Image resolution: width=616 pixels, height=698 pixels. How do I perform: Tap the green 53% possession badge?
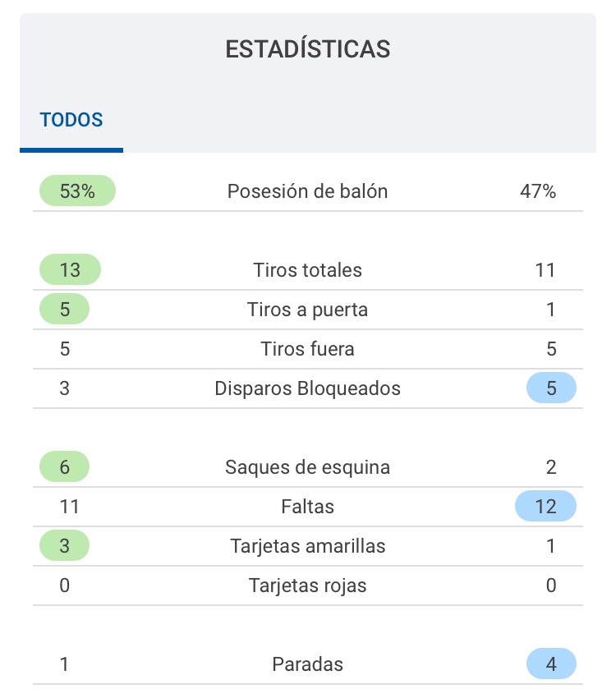pyautogui.click(x=77, y=191)
